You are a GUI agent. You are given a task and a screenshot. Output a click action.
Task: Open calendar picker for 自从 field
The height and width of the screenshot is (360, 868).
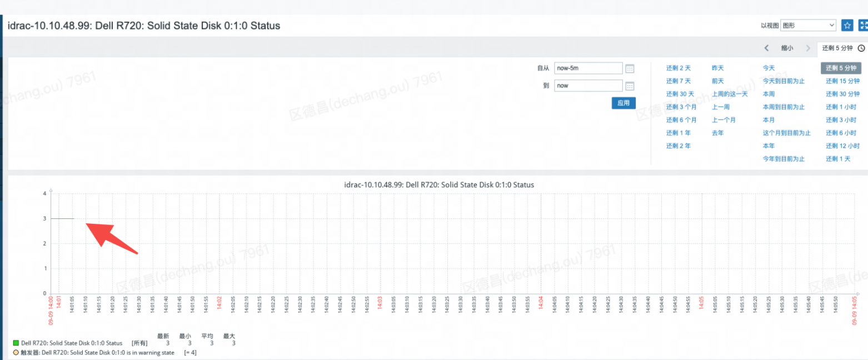[630, 68]
